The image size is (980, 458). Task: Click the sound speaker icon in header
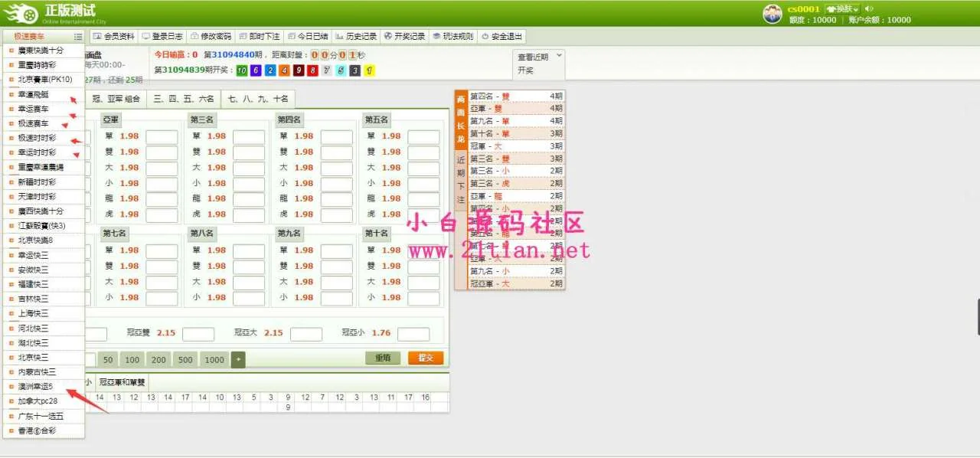[869, 8]
